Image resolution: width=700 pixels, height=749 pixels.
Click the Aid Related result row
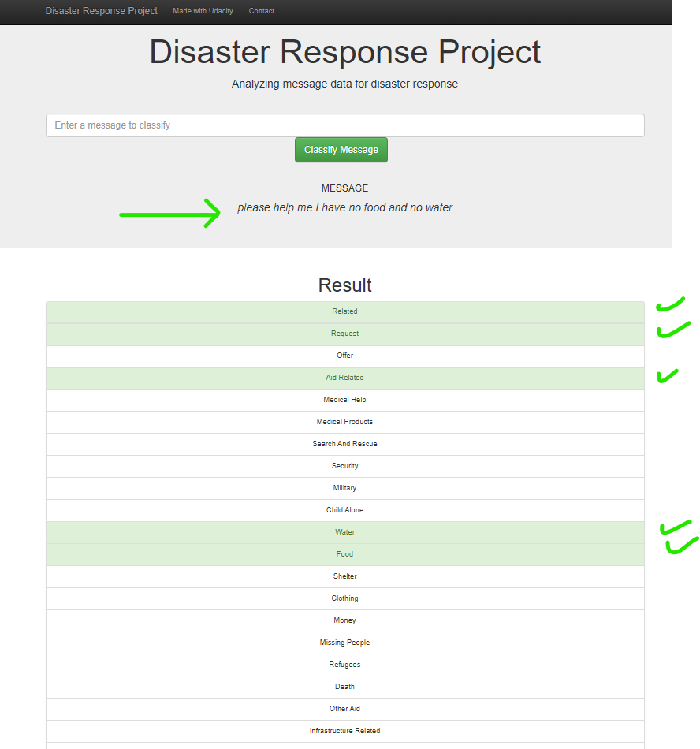pos(344,378)
